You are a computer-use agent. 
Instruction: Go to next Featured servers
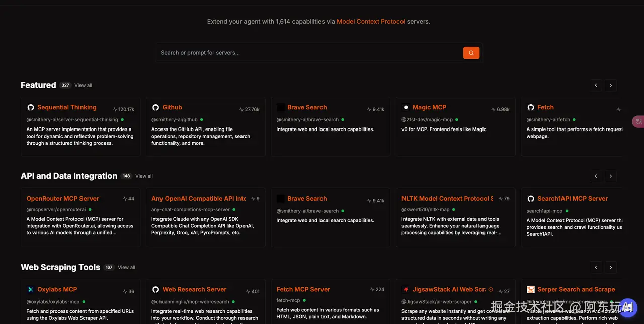point(610,85)
